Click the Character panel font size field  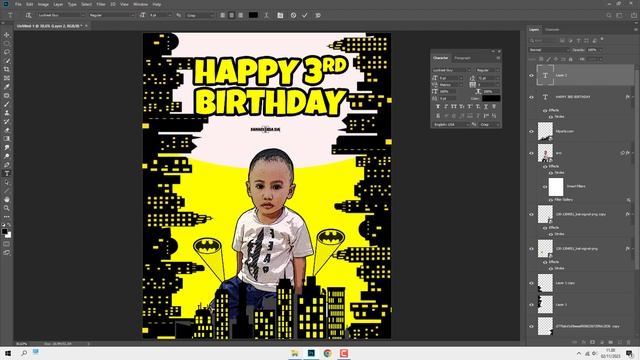click(x=450, y=78)
